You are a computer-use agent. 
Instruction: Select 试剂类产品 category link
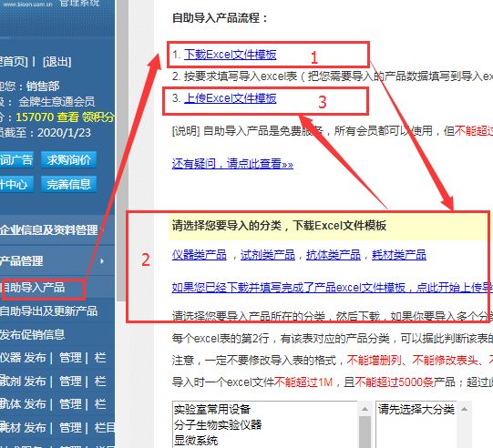[268, 255]
